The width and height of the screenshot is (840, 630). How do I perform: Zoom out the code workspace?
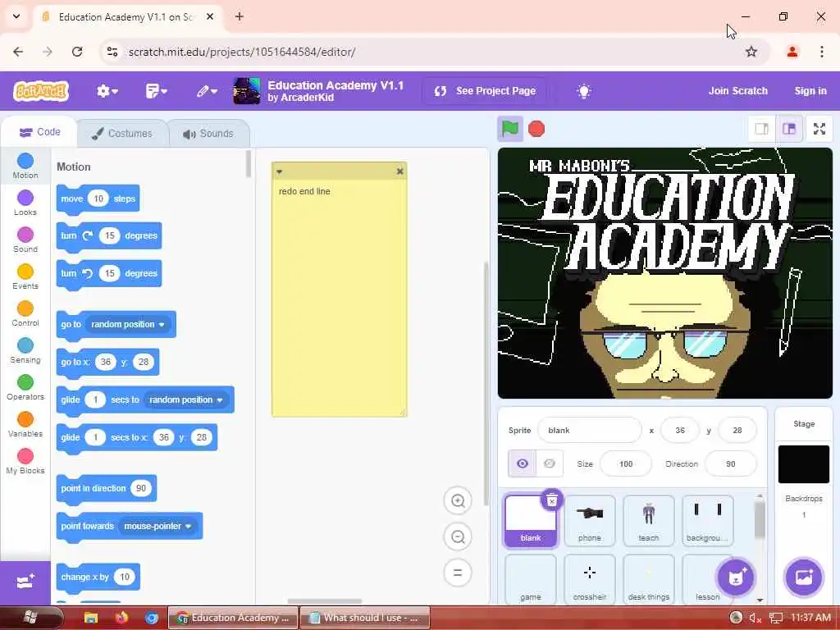[x=458, y=536]
